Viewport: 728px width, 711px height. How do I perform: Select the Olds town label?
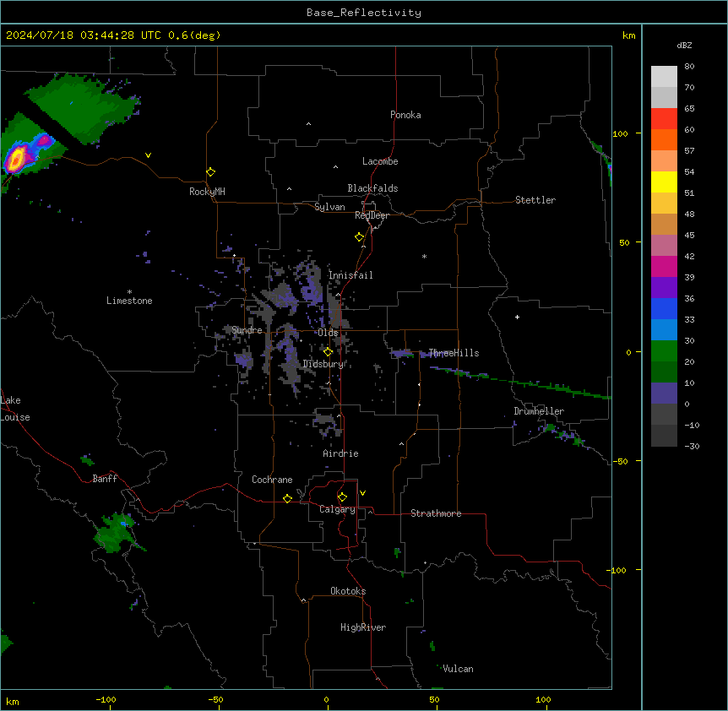pos(328,333)
